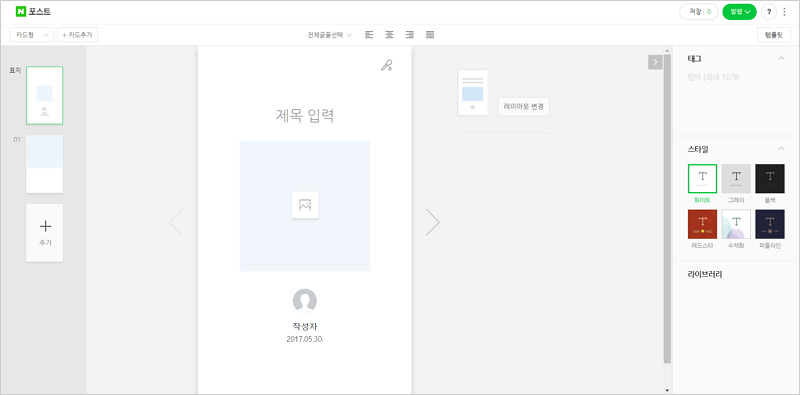The height and width of the screenshot is (395, 800).
Task: Select the 그레이 gray style swatch
Action: tap(736, 179)
